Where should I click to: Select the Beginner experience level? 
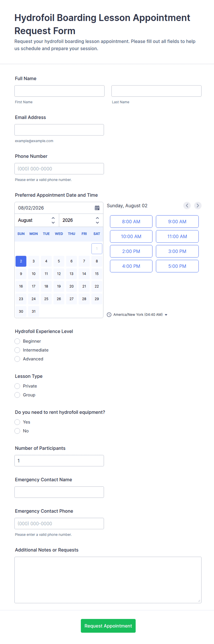coord(17,341)
